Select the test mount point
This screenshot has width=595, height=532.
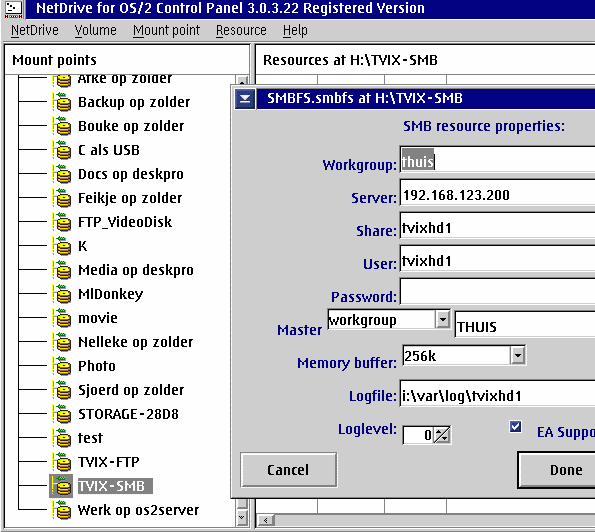tap(90, 438)
